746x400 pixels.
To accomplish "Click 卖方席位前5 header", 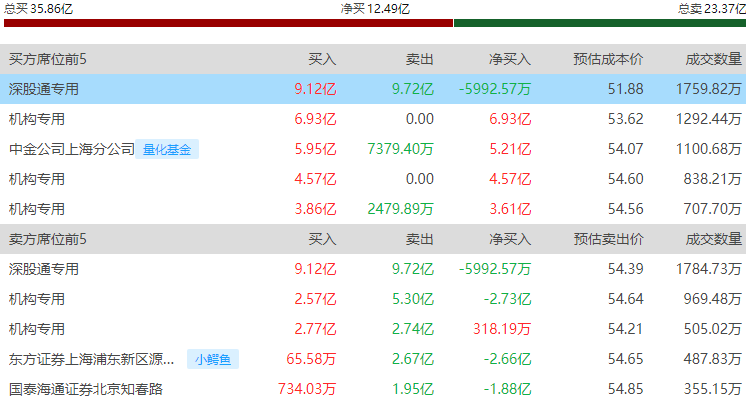I will pyautogui.click(x=48, y=239).
